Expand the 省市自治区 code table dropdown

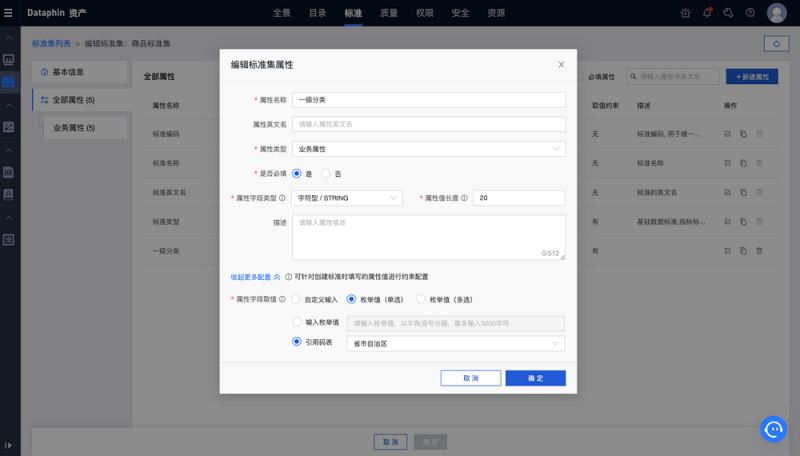coord(455,344)
